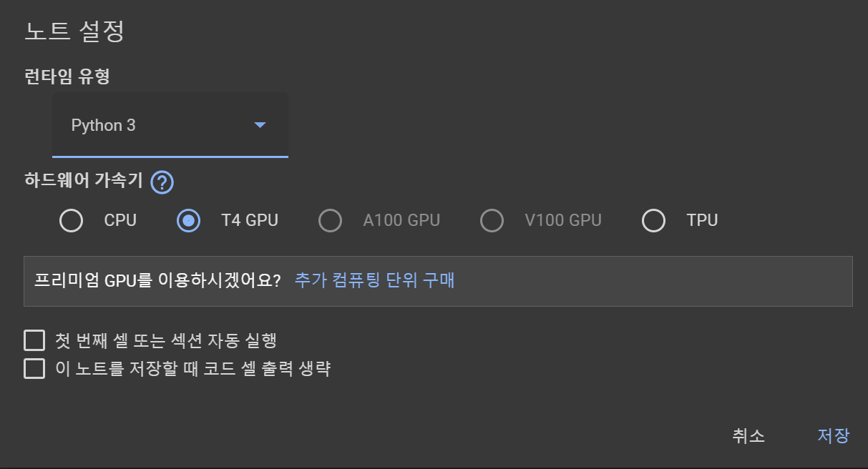Viewport: 868px width, 469px height.
Task: Enable 첫 번째 셀 또는 섹션 자동 실행 checkbox
Action: (34, 340)
